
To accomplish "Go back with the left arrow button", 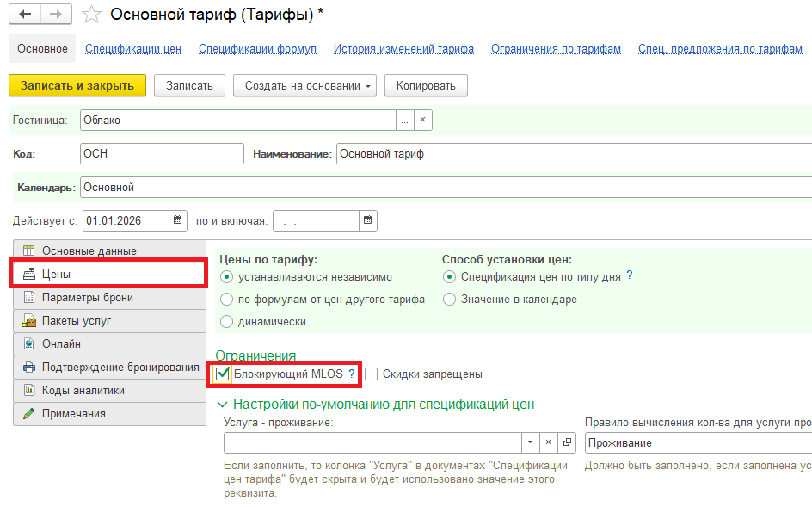I will click(x=25, y=15).
